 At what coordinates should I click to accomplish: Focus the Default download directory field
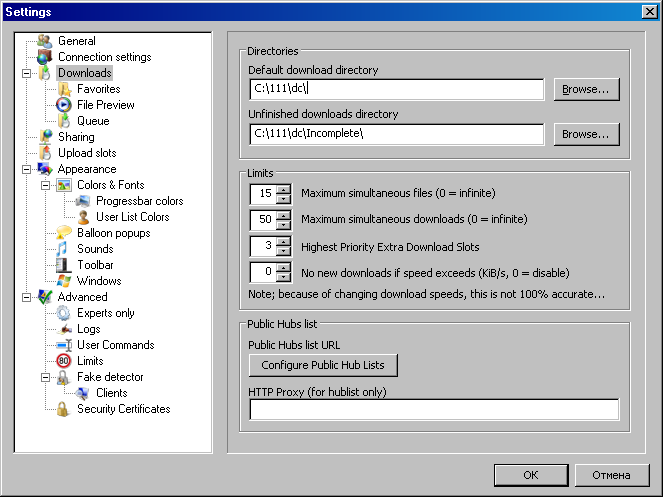pyautogui.click(x=397, y=89)
